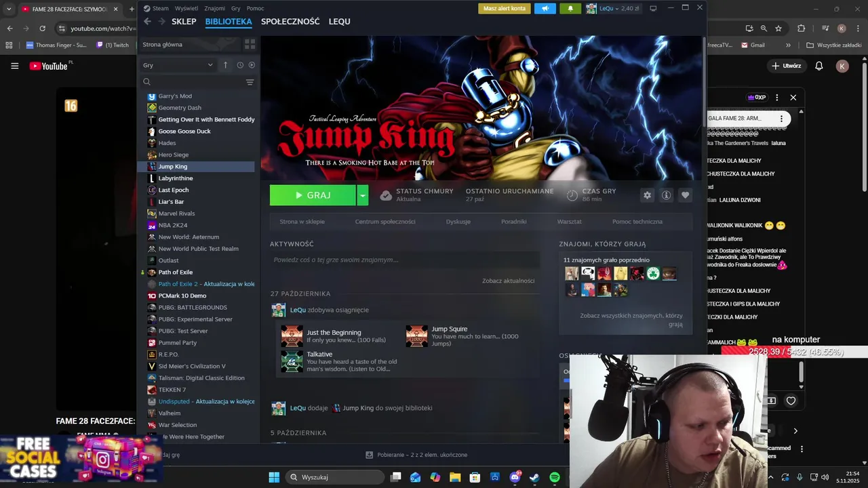This screenshot has width=868, height=488.
Task: Open live chat more options menu
Action: coord(777,98)
